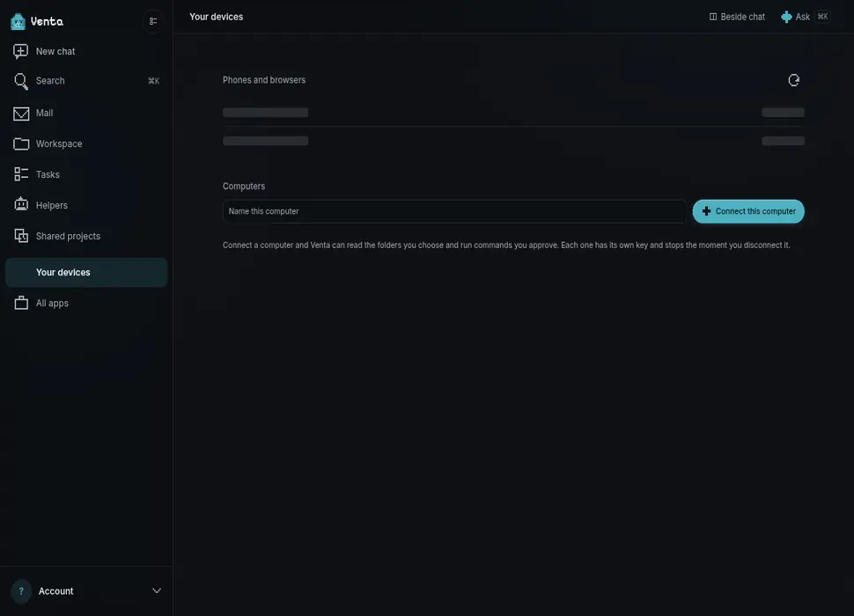Select Your devices in the sidebar
This screenshot has width=854, height=616.
point(86,273)
